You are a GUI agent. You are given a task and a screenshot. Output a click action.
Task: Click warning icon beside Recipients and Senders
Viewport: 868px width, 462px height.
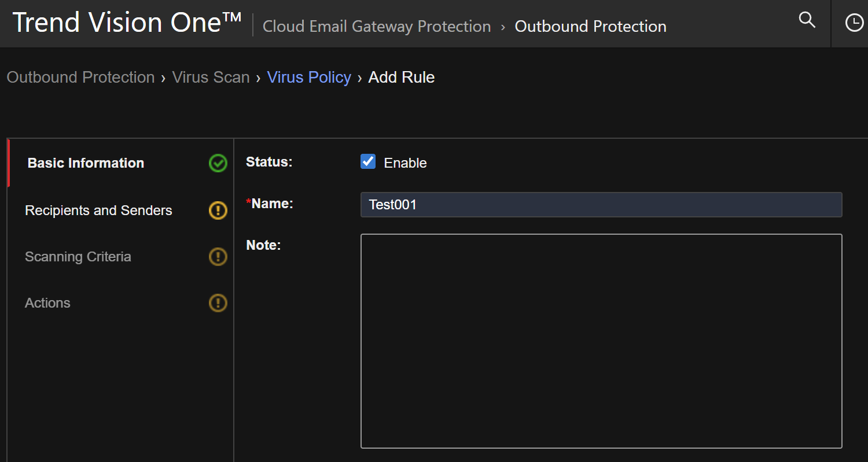(218, 210)
